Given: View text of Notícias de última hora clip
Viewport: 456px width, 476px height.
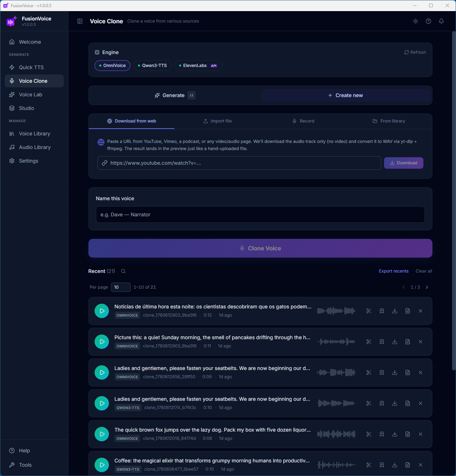Looking at the screenshot, I should (408, 311).
